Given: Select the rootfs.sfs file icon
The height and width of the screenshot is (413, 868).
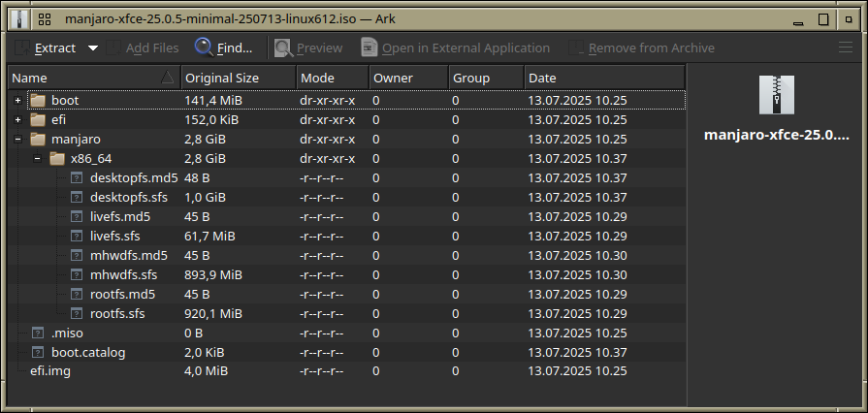Looking at the screenshot, I should pos(77,314).
